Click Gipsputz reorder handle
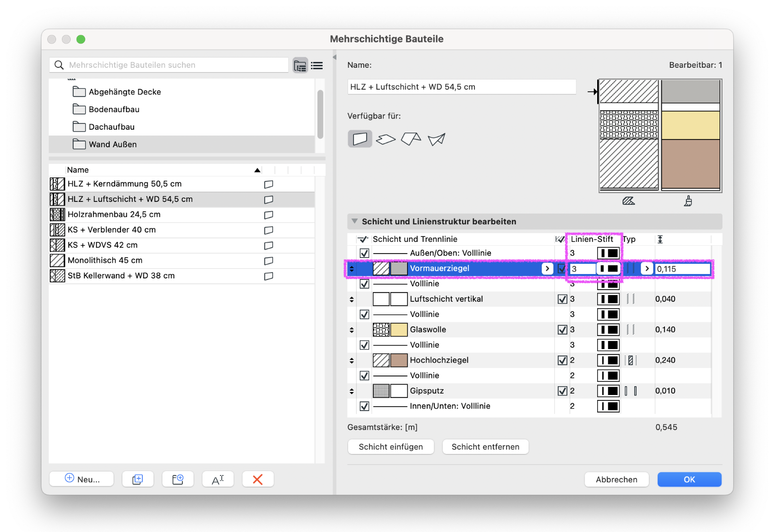Screen dimensions: 780x532 coord(351,392)
